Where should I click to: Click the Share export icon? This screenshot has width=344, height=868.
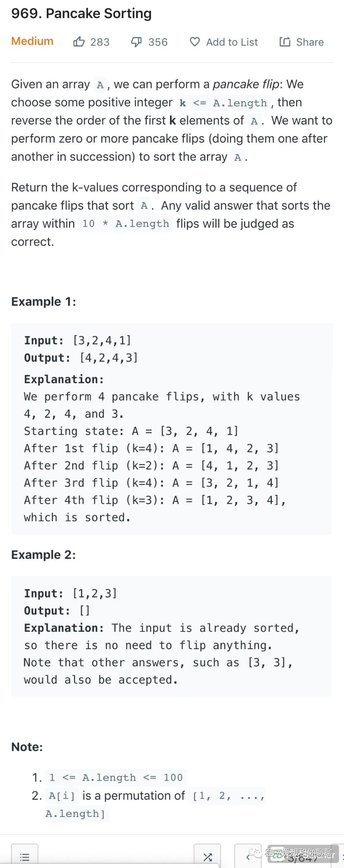[285, 42]
